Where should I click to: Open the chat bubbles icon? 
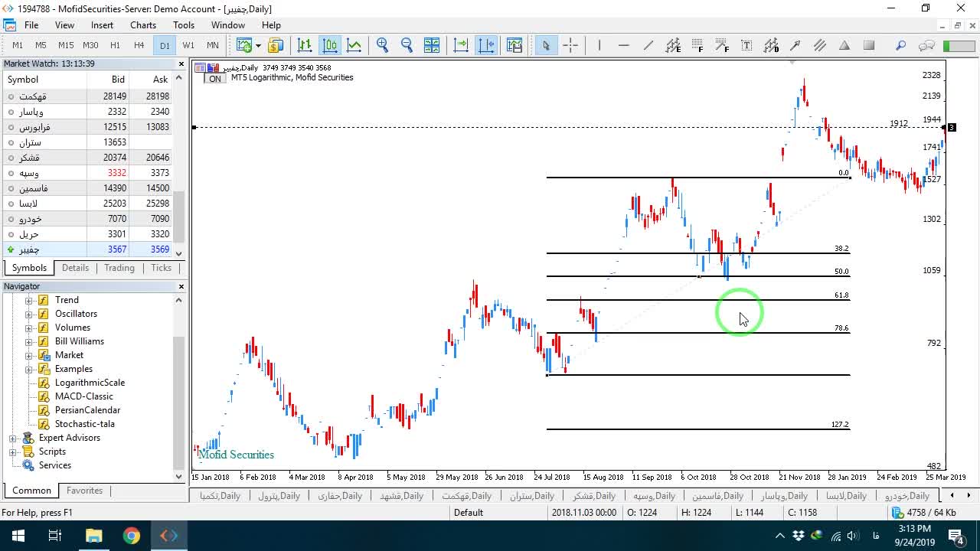(x=926, y=45)
